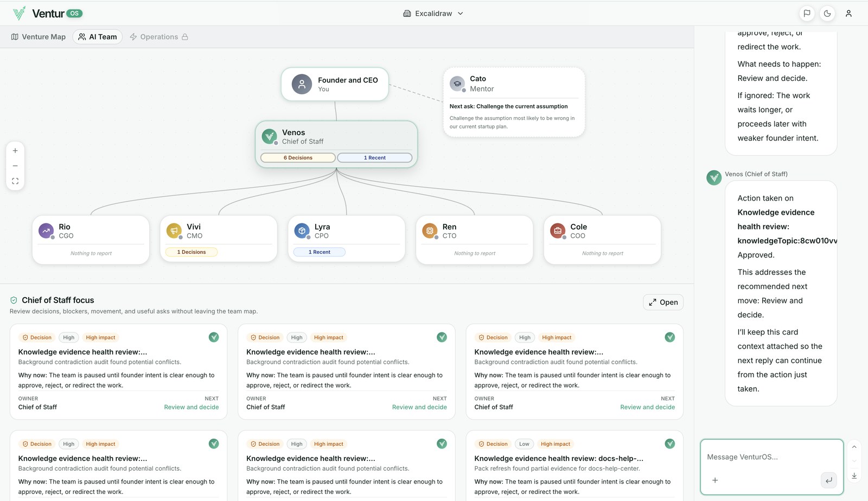Fit the team map to view

point(15,181)
